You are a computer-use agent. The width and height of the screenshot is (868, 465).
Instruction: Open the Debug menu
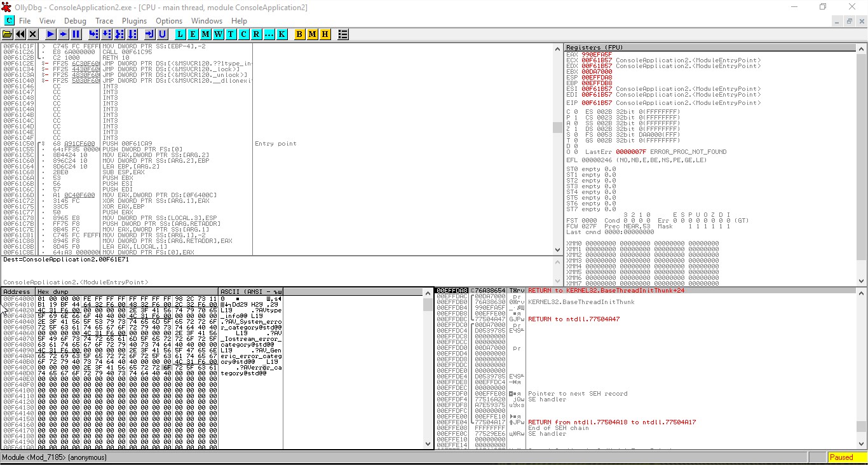click(x=75, y=21)
